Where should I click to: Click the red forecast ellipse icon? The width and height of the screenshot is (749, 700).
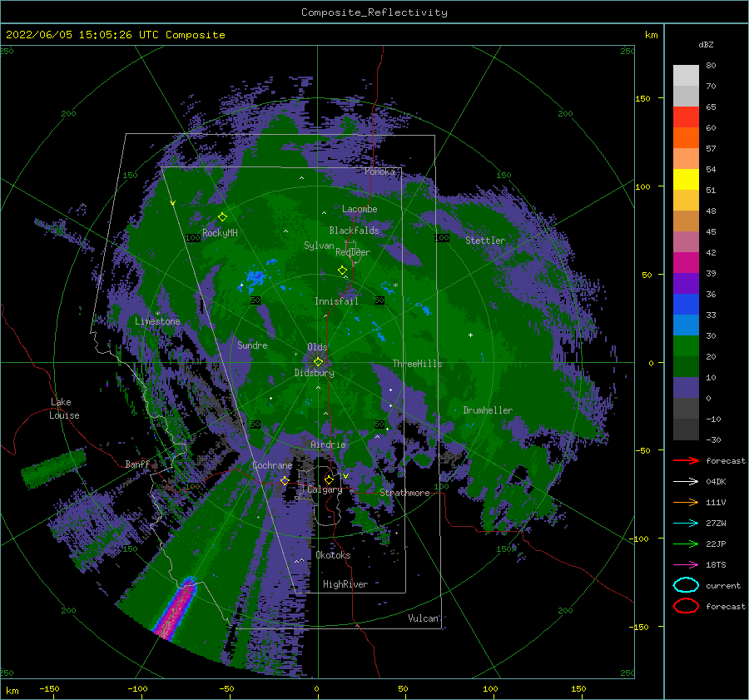[x=686, y=606]
